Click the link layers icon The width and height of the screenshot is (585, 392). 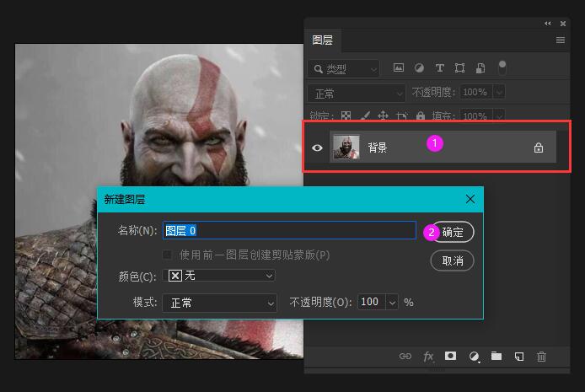pos(405,357)
